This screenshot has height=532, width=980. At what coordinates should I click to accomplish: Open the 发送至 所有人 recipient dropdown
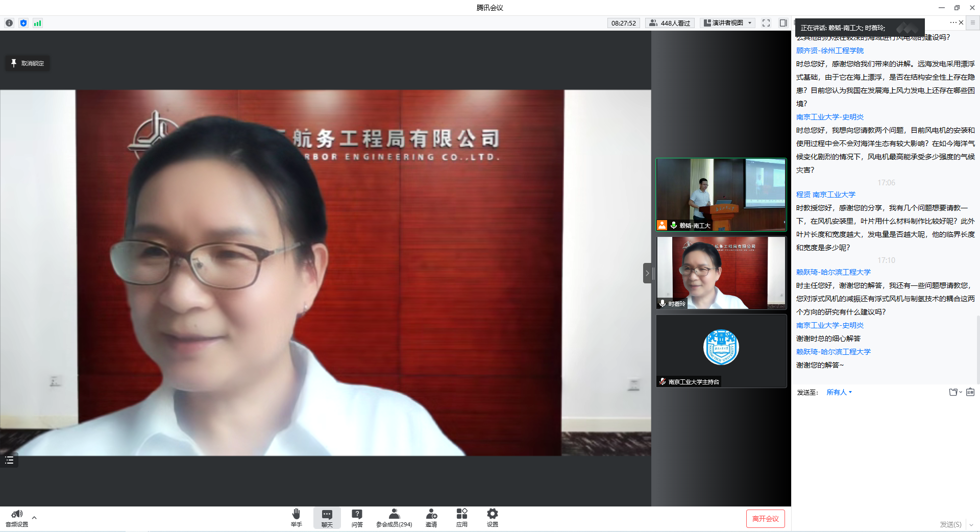(839, 392)
